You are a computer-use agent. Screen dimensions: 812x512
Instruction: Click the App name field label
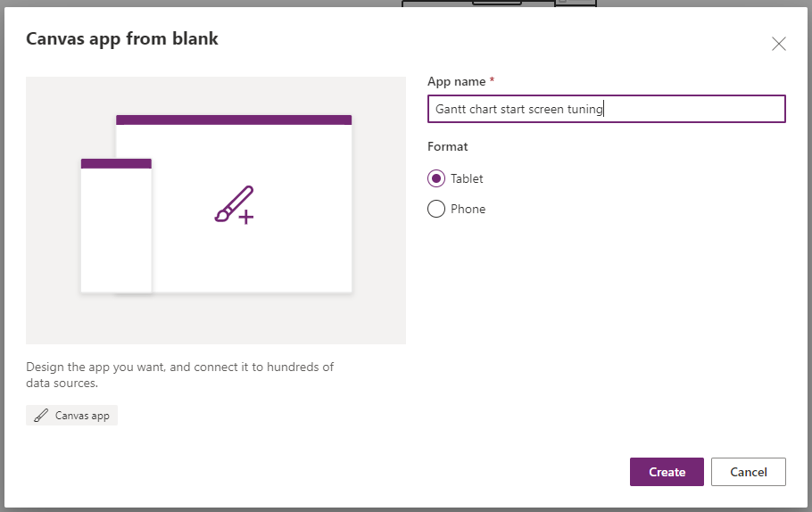[456, 81]
